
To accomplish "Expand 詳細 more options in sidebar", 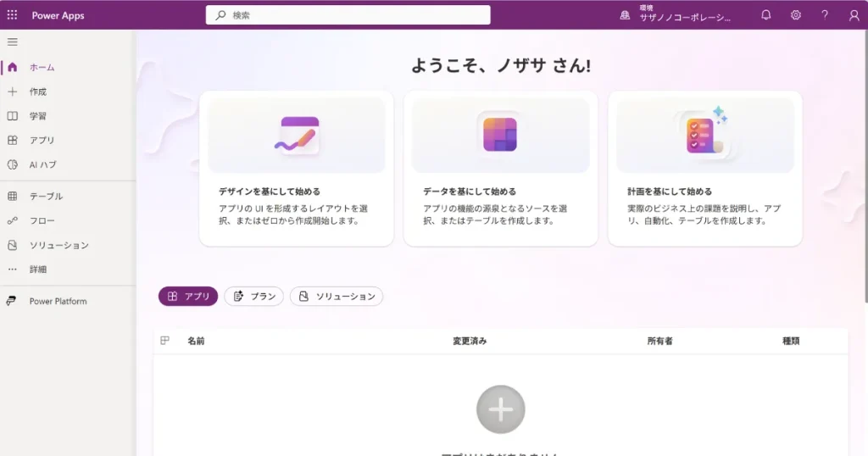I will (x=38, y=270).
